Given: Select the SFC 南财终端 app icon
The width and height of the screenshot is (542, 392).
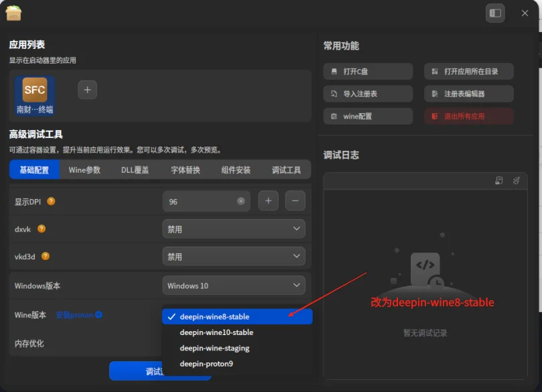Looking at the screenshot, I should tap(35, 95).
